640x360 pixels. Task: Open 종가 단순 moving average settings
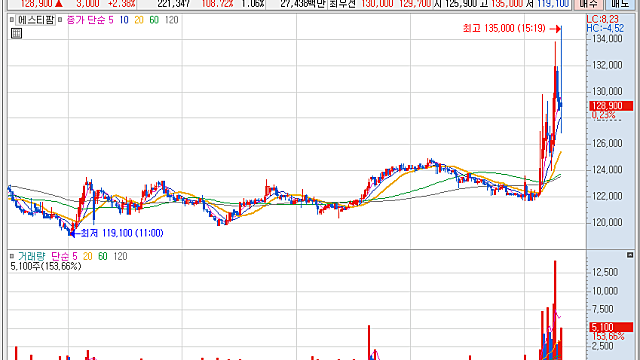[86, 20]
